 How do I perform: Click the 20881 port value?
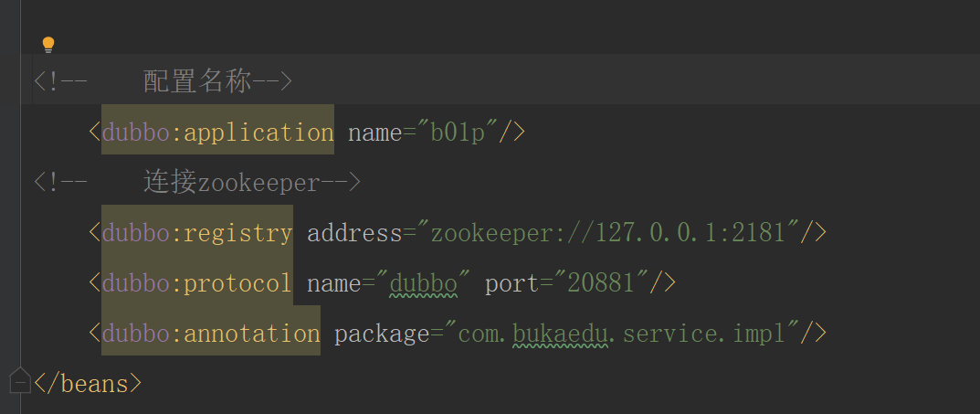pyautogui.click(x=601, y=283)
